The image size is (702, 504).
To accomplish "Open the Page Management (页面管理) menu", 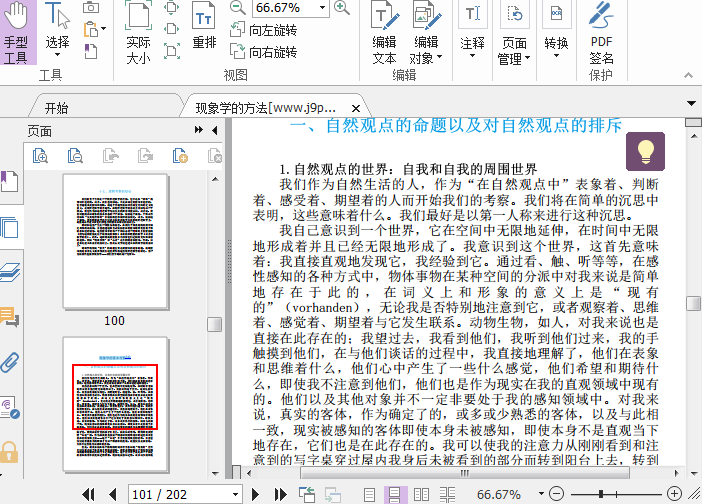I will coord(514,32).
